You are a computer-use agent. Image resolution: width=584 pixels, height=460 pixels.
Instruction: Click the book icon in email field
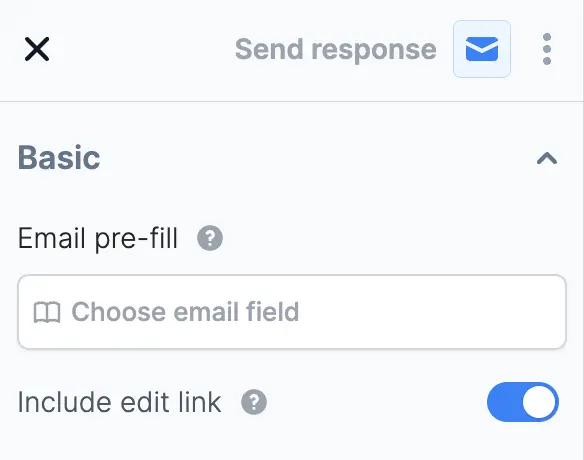[x=47, y=312]
